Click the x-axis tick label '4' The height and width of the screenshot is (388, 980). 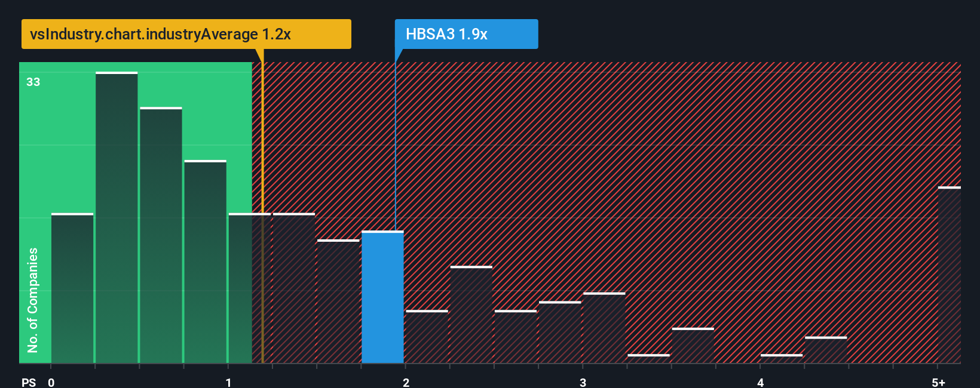760,383
